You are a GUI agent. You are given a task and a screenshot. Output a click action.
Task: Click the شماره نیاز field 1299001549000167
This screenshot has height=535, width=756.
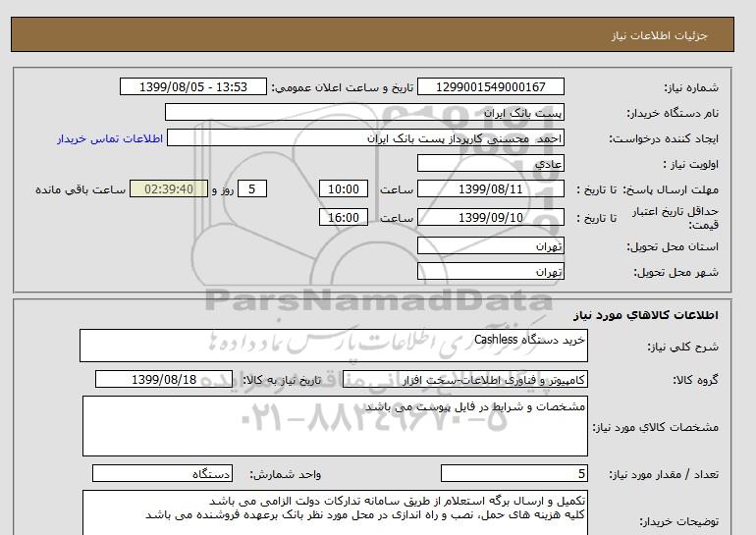click(x=490, y=87)
